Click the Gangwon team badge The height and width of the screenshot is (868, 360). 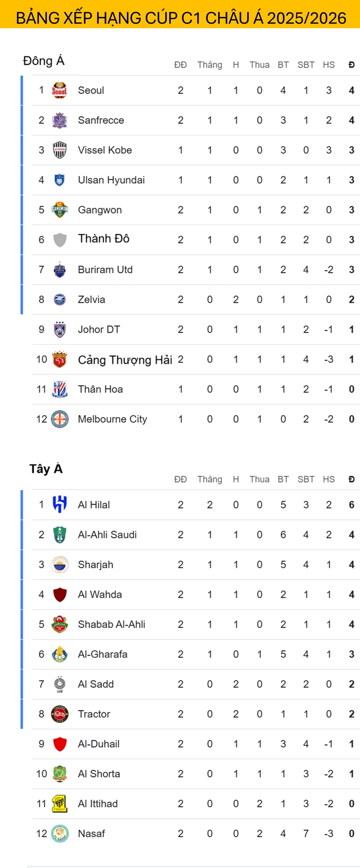pos(60,210)
